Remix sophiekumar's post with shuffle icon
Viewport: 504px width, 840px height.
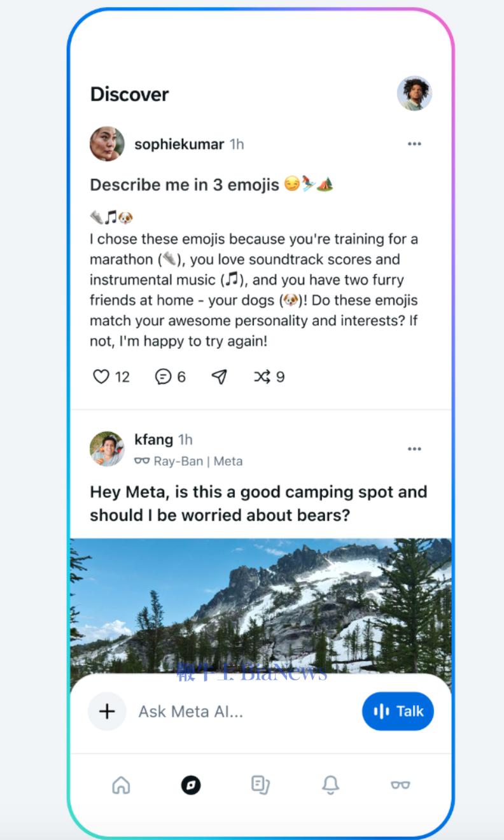tap(262, 377)
